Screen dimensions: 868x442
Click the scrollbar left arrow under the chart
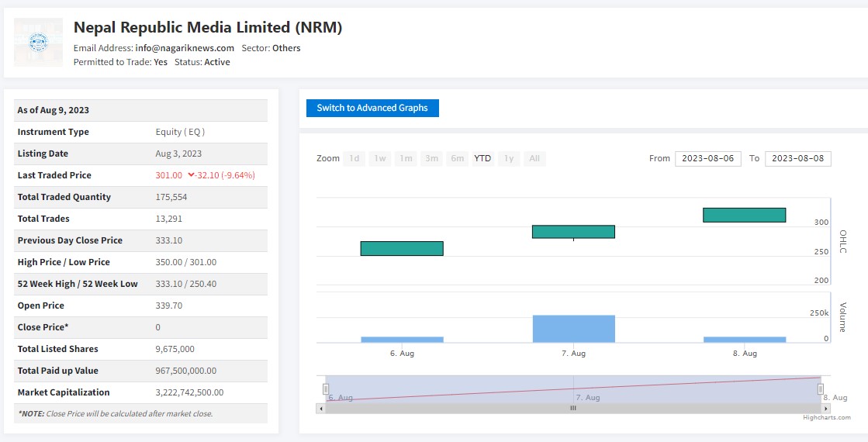[320, 408]
